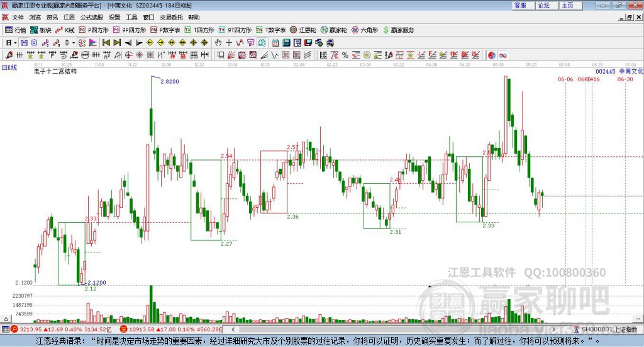Image resolution: width=644 pixels, height=347 pixels.
Task: Select the zigzag wave line tool
Action: pyautogui.click(x=275, y=55)
